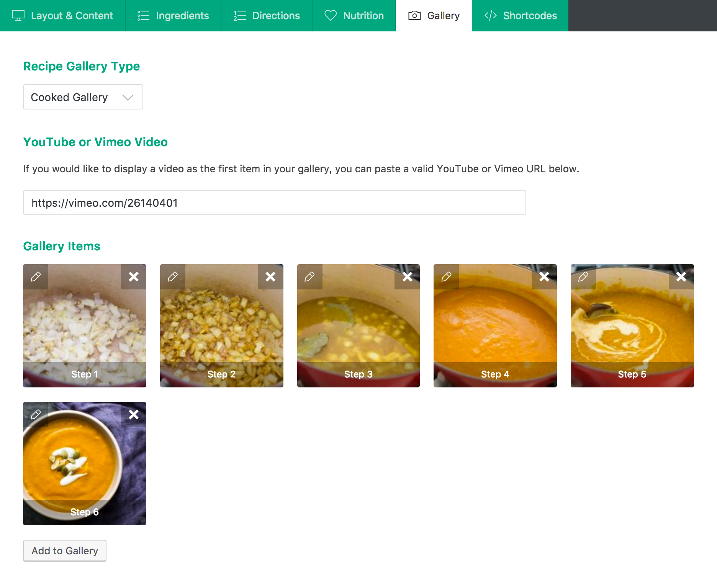Remove Step 5 from gallery items

coord(681,277)
